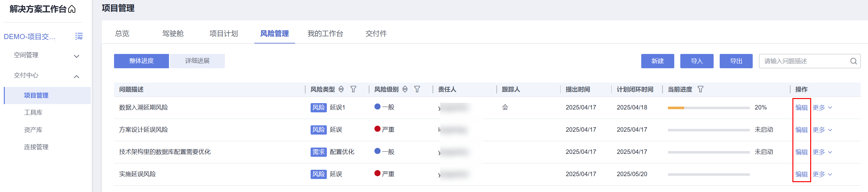Image resolution: width=868 pixels, height=192 pixels.
Task: Click progress bar of 方案设计延误风险
Action: (x=709, y=130)
